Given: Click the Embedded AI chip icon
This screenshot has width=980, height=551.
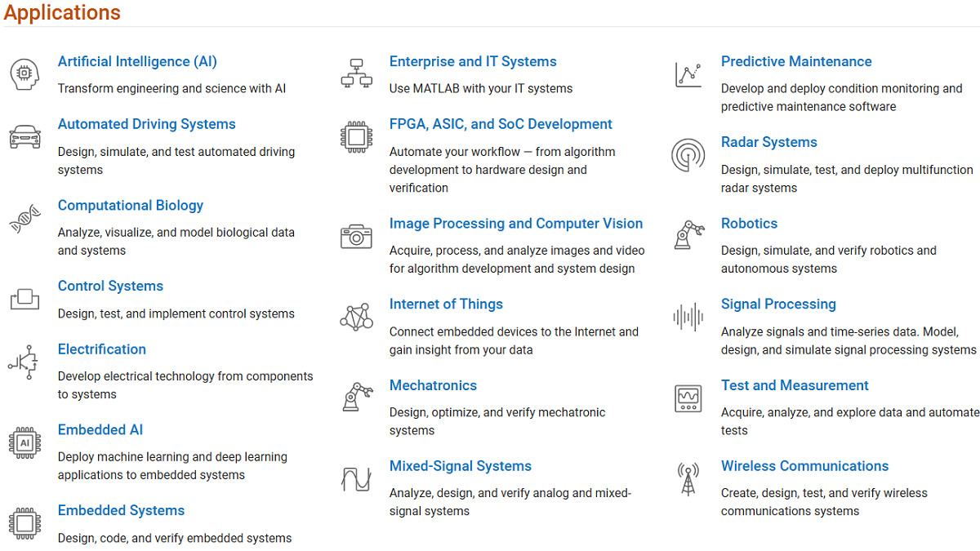Looking at the screenshot, I should (24, 443).
